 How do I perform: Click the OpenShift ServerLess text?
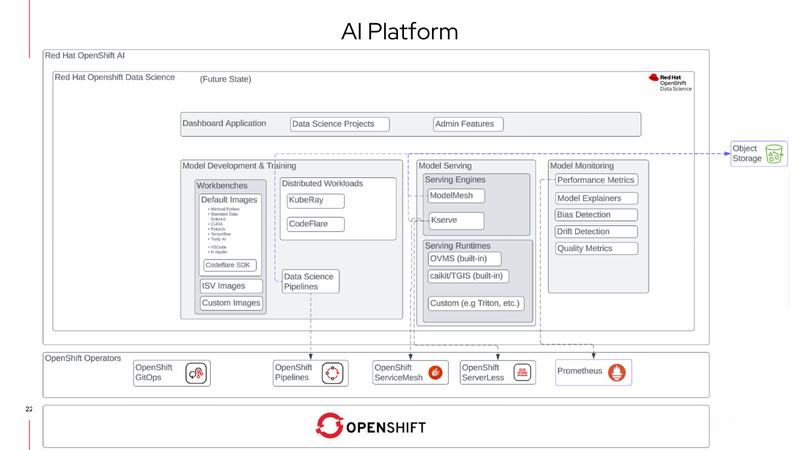483,372
